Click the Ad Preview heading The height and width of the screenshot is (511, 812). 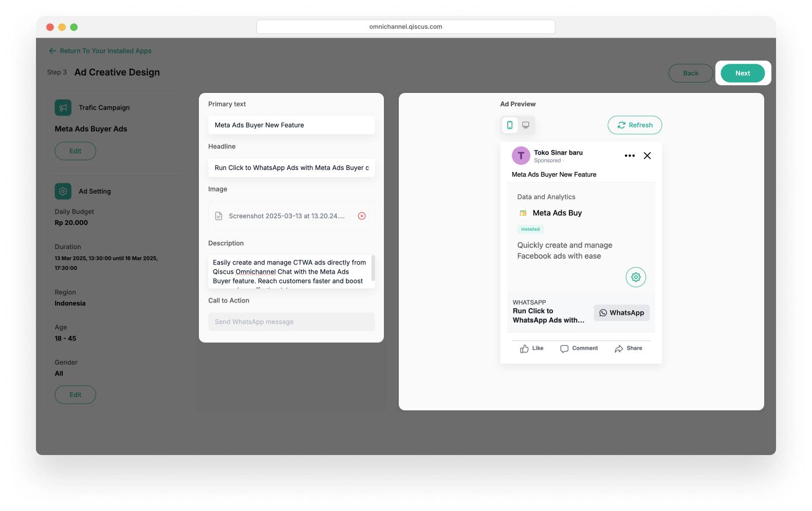[x=518, y=104]
